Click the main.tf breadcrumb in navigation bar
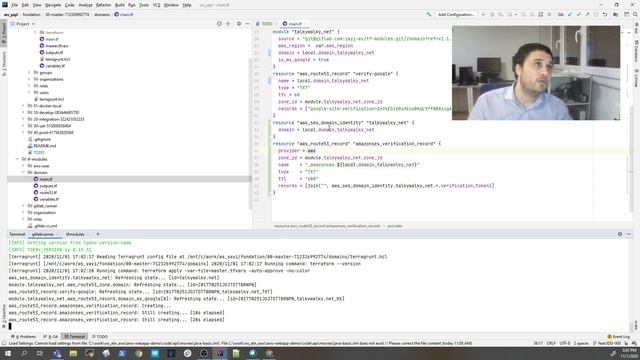Viewport: 640px width, 360px height. pyautogui.click(x=124, y=14)
